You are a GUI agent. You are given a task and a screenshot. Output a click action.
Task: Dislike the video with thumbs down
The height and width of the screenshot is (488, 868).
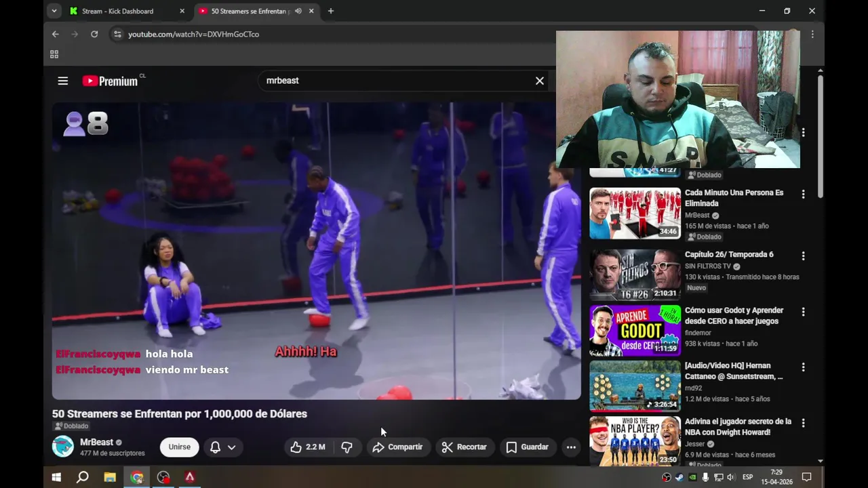point(347,447)
